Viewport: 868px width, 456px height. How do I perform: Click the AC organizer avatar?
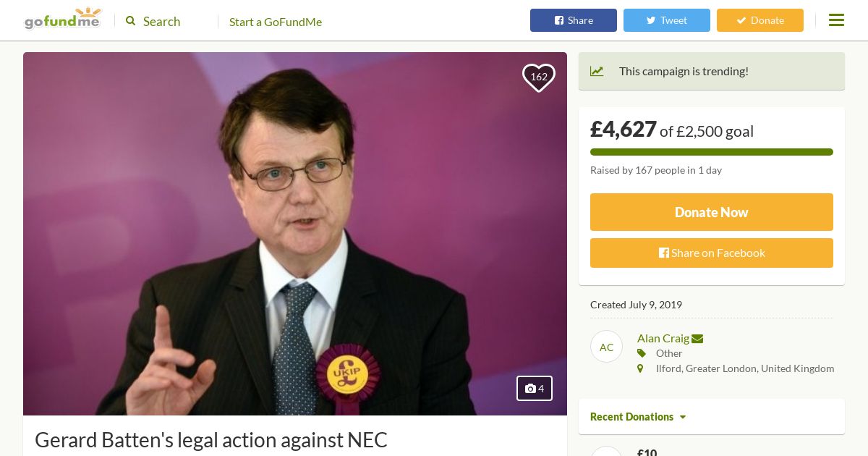pos(606,347)
